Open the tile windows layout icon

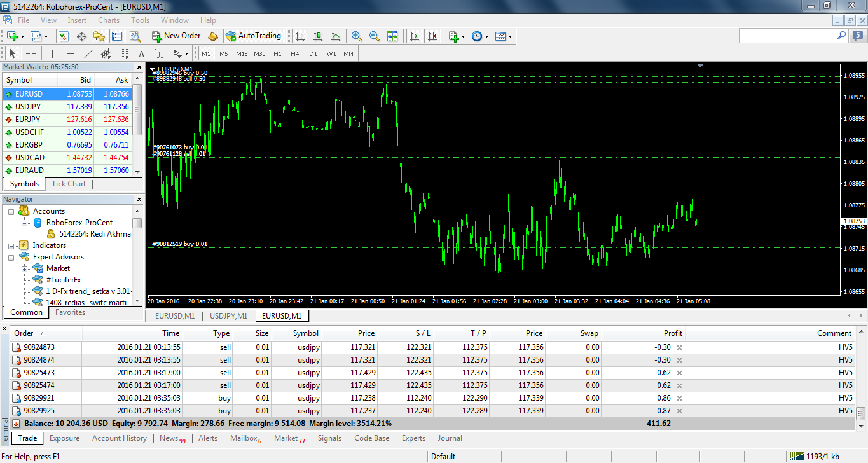tap(392, 36)
